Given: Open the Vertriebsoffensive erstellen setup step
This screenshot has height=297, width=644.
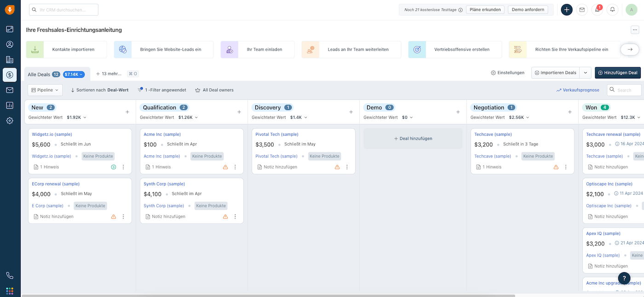Looking at the screenshot, I should pos(455,49).
